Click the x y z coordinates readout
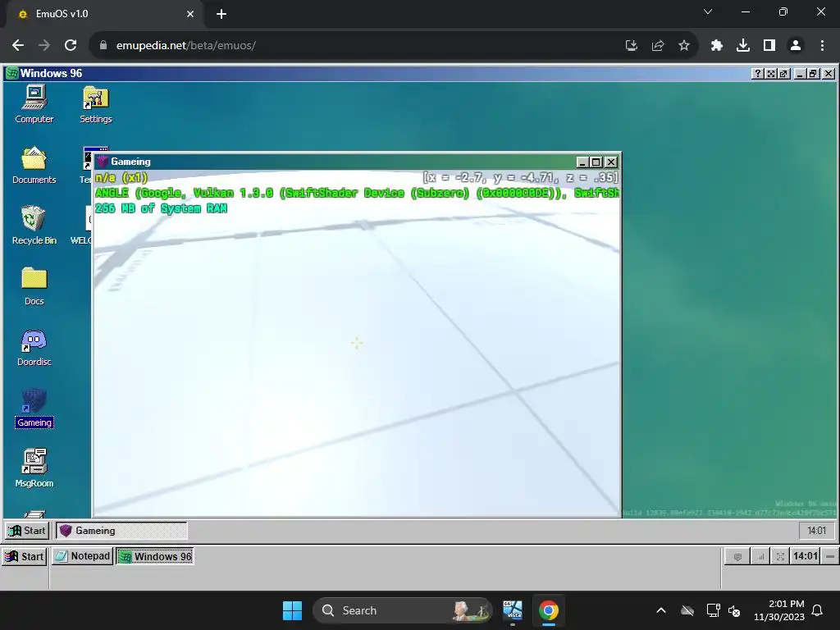 pos(521,177)
